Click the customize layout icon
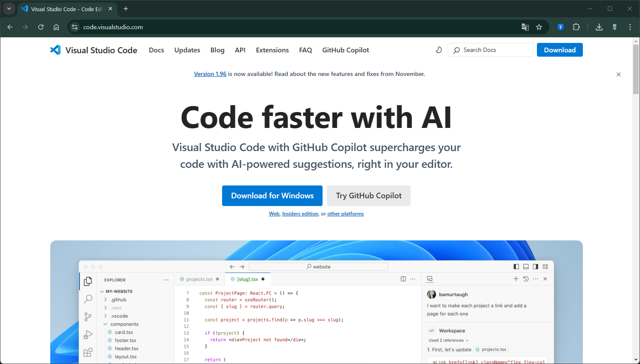The height and width of the screenshot is (364, 640). coord(545,267)
